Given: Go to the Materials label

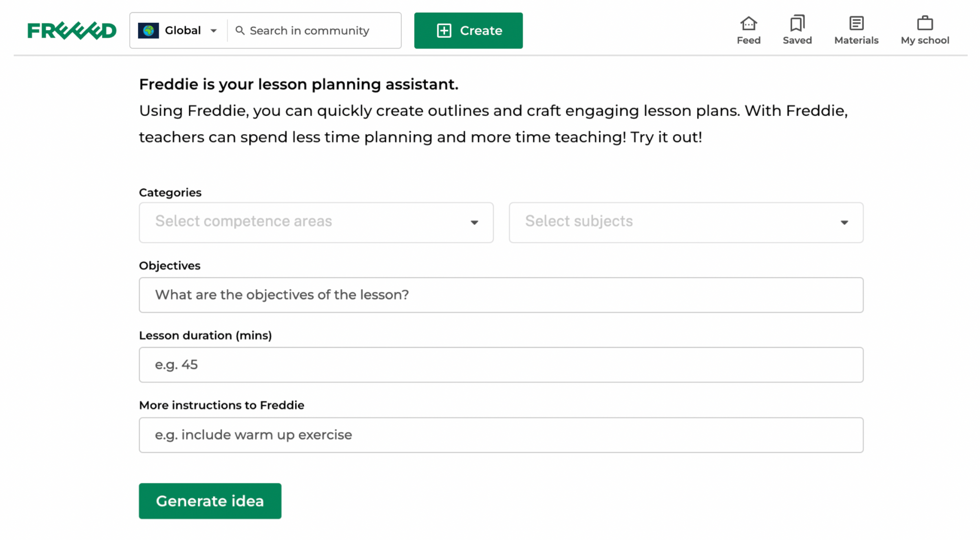Looking at the screenshot, I should click(x=856, y=41).
